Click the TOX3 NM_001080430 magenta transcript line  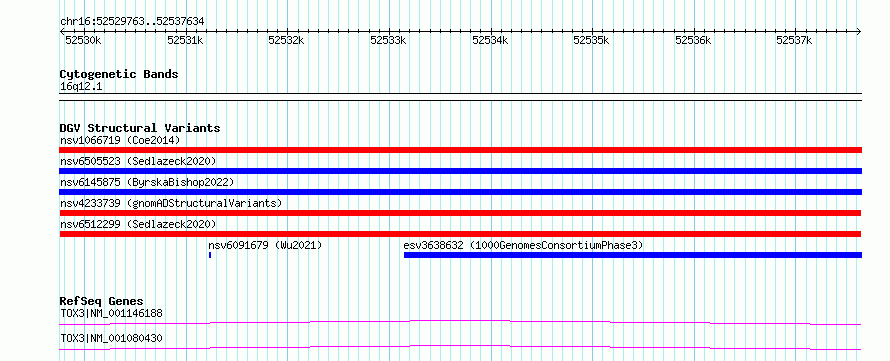[460, 347]
